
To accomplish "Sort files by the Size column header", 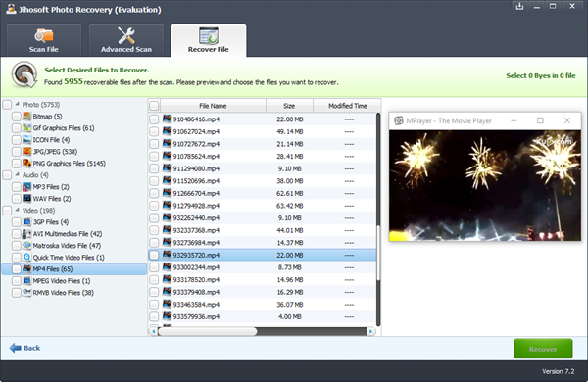I will (x=289, y=106).
